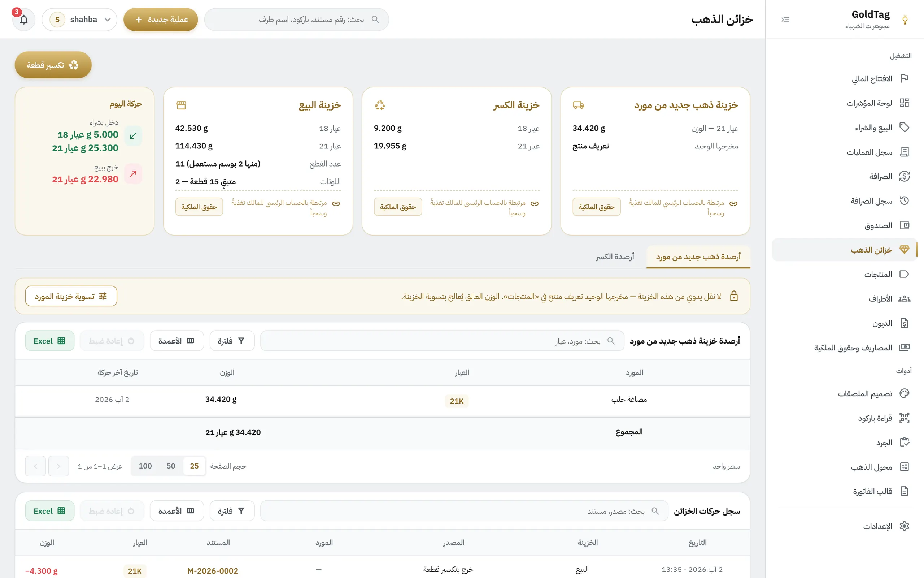Open الإعدادات settings
Screen dimensions: 924x578
click(x=844, y=526)
